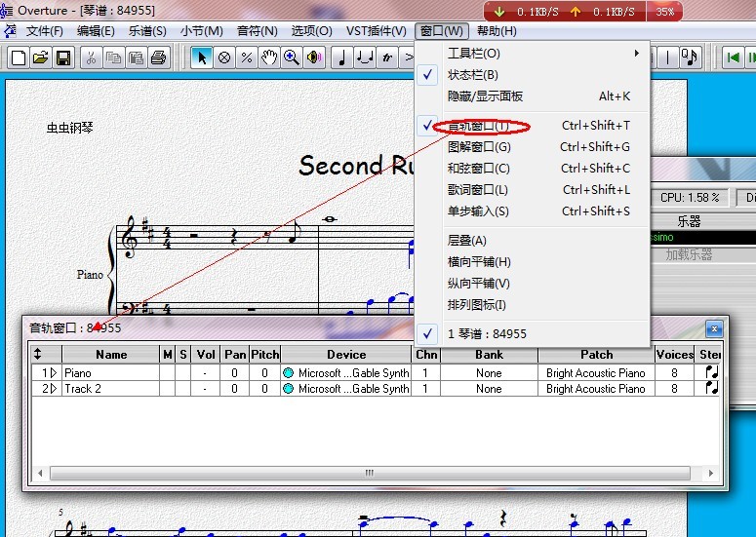Screen dimensions: 756x537
Task: Expand the Piano track disclosure triangle
Action: pos(54,373)
